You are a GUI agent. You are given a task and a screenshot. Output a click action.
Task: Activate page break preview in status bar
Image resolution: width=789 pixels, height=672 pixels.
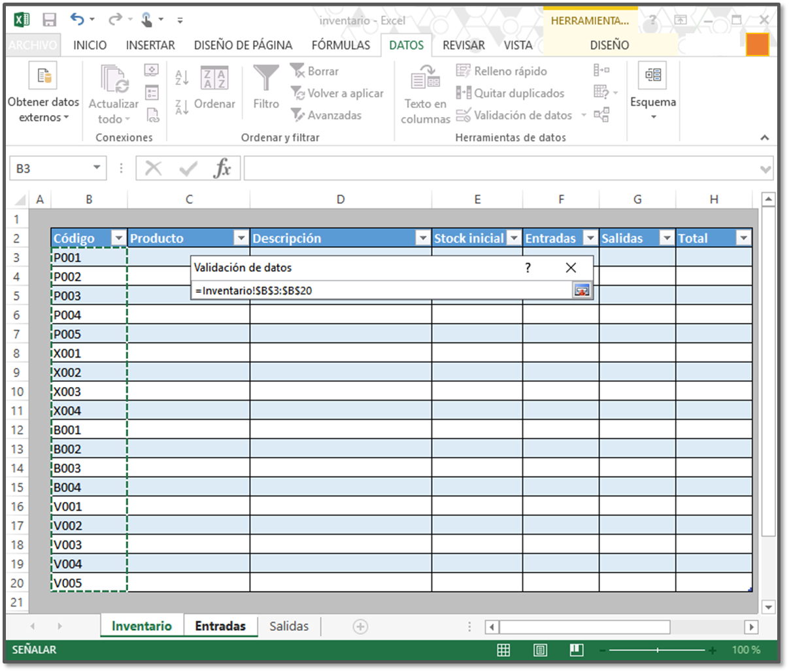576,649
